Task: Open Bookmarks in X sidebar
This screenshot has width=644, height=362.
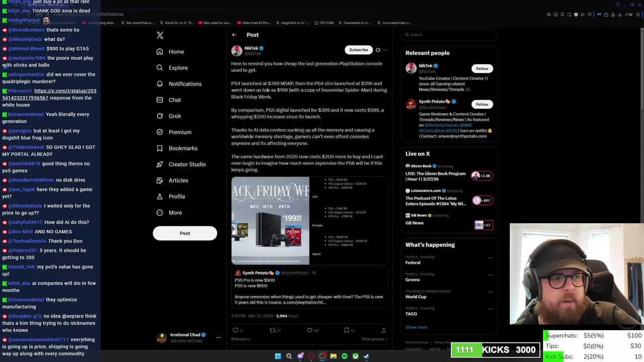Action: 177,148
